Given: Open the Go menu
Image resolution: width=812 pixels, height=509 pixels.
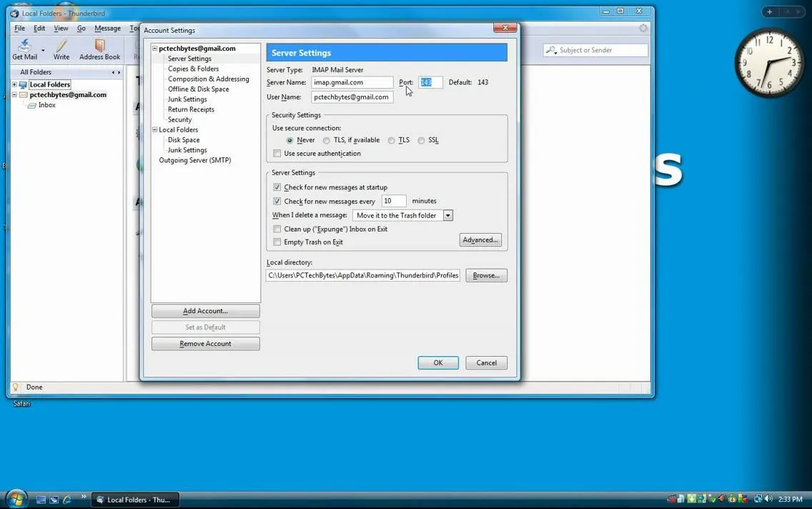Looking at the screenshot, I should tap(81, 29).
